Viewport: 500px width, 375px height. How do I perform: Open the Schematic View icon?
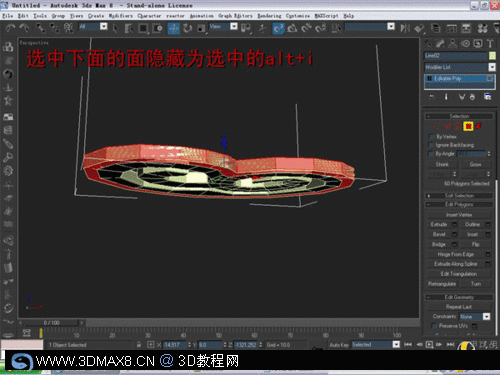point(466,28)
